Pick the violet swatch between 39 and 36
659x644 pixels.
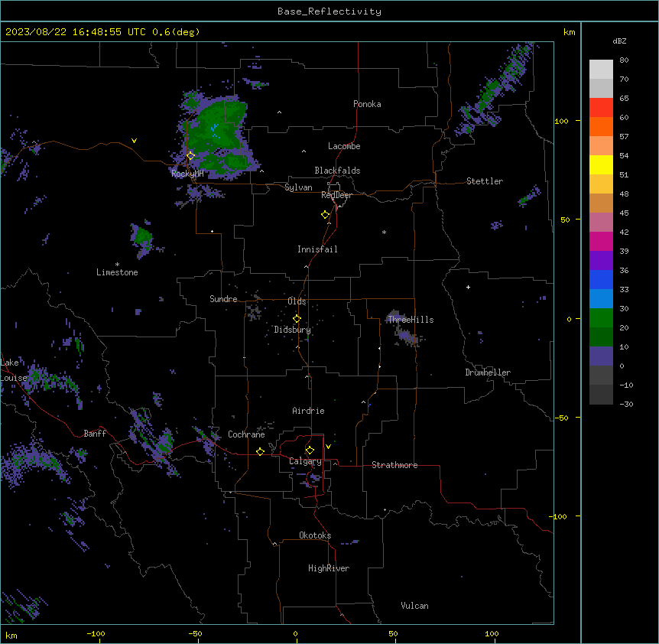601,260
